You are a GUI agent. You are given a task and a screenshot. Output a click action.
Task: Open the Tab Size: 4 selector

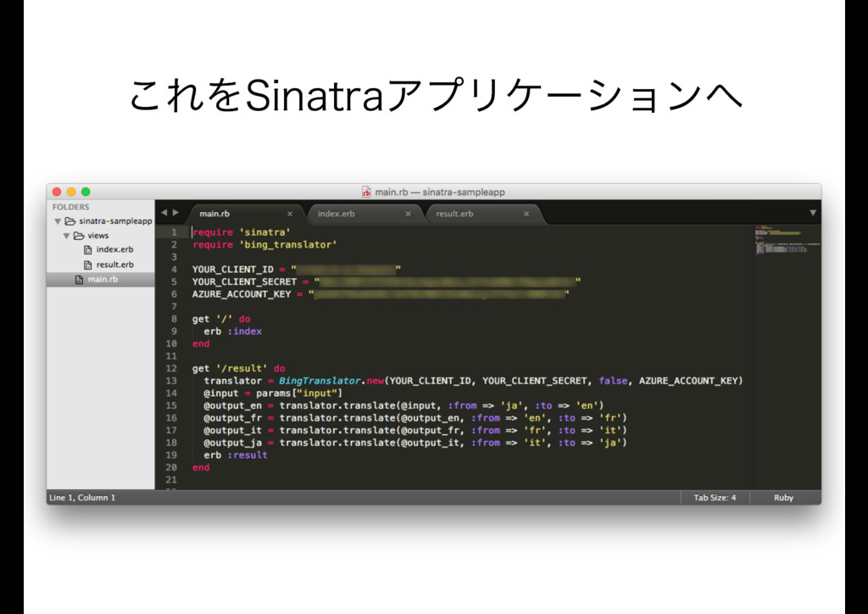click(715, 498)
